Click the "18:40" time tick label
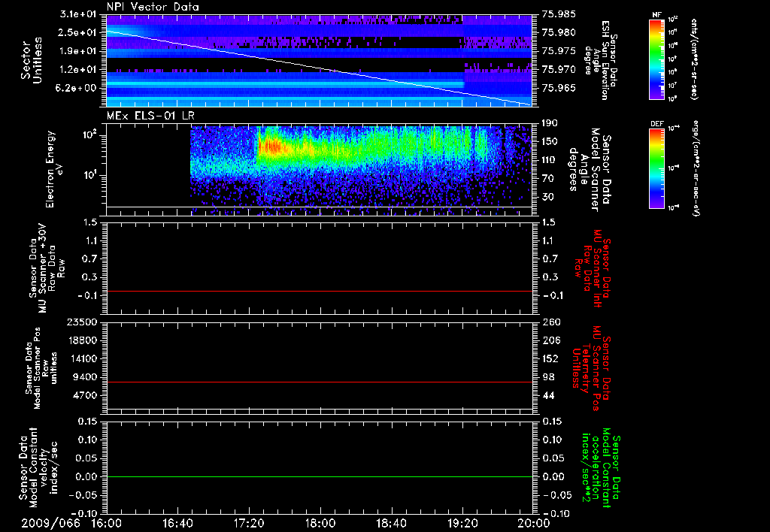 pyautogui.click(x=391, y=523)
